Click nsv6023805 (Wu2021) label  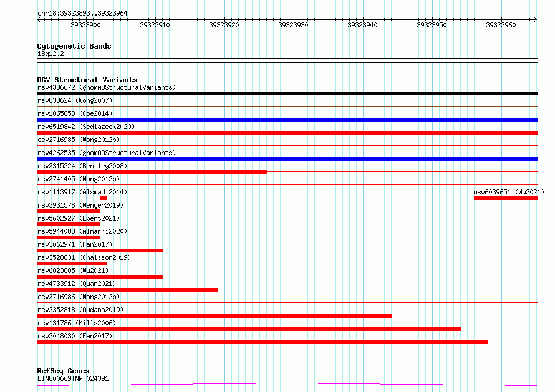pos(73,270)
